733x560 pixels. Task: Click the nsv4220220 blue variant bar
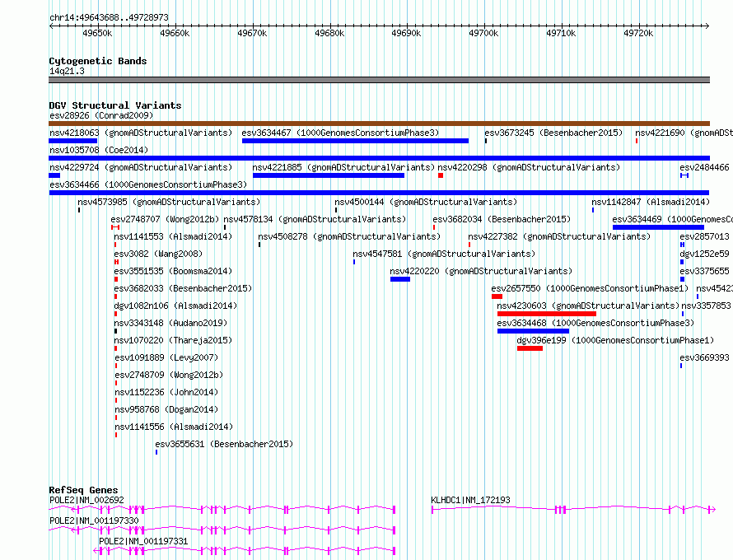pos(400,279)
